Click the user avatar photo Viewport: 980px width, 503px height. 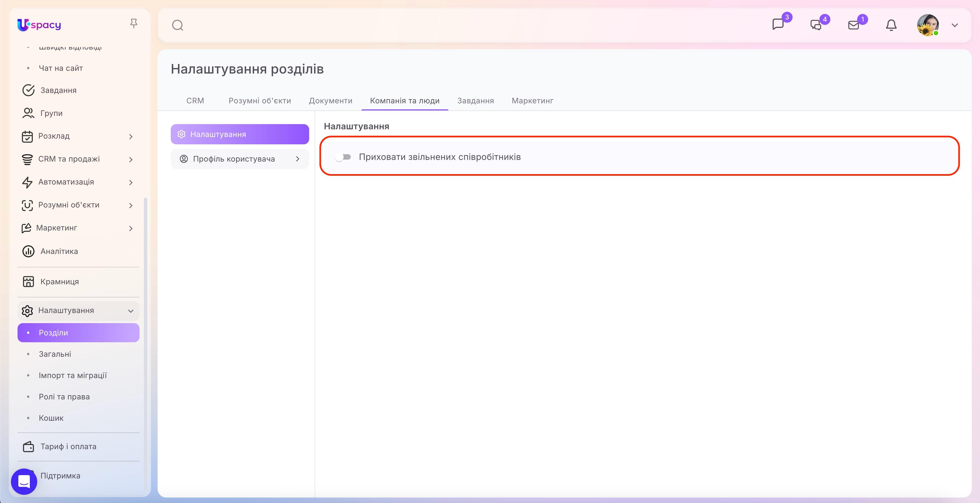pyautogui.click(x=927, y=25)
